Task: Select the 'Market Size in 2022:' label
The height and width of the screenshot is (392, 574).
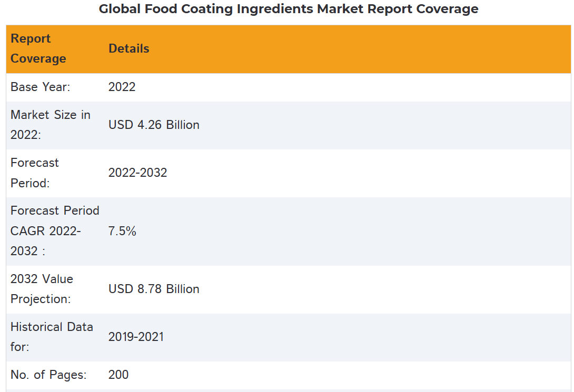Action: coord(50,125)
